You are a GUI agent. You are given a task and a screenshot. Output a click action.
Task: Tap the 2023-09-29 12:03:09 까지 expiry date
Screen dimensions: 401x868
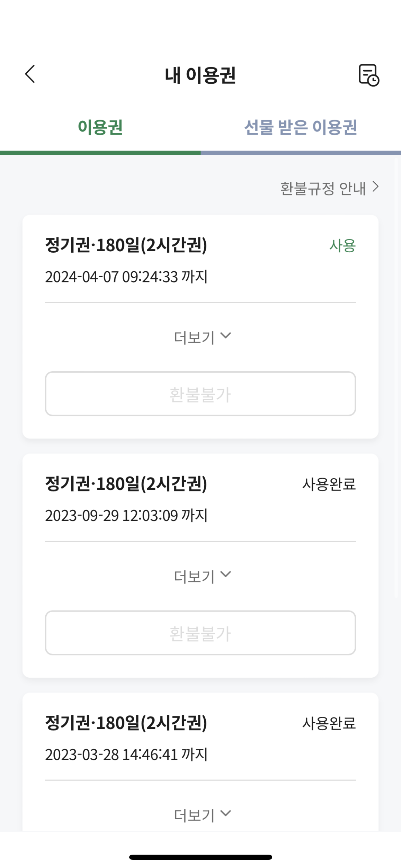126,516
